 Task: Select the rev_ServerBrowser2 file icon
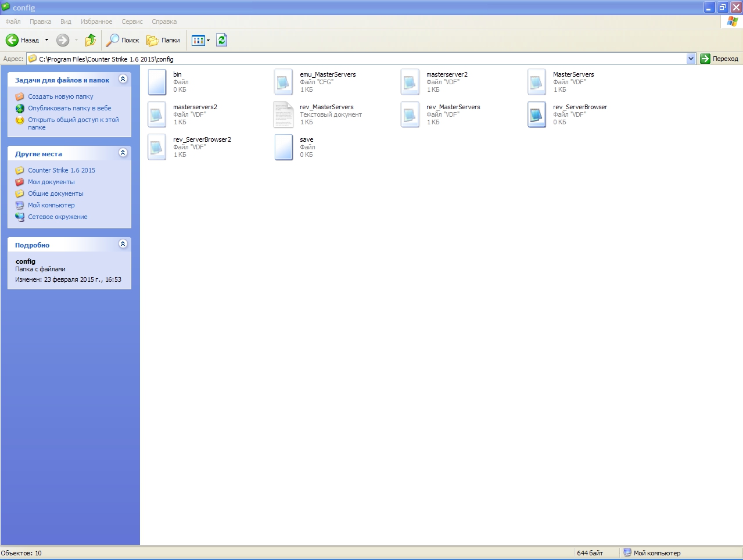157,147
